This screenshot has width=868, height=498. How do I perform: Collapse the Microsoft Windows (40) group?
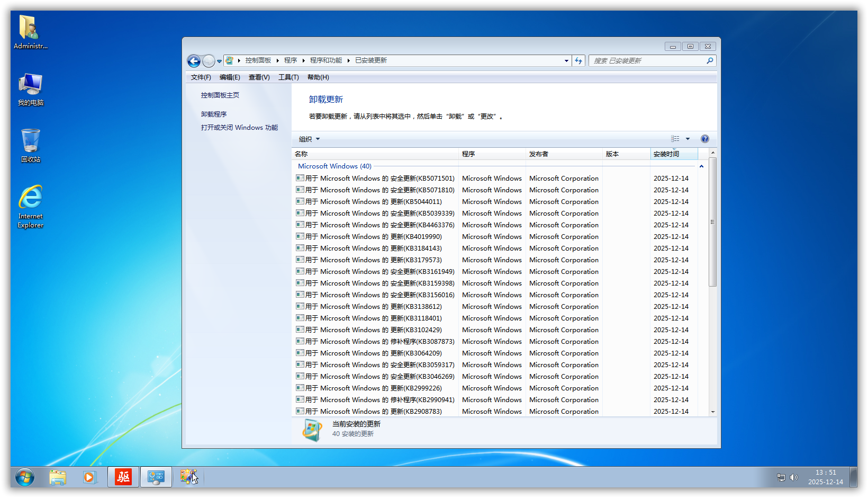701,166
